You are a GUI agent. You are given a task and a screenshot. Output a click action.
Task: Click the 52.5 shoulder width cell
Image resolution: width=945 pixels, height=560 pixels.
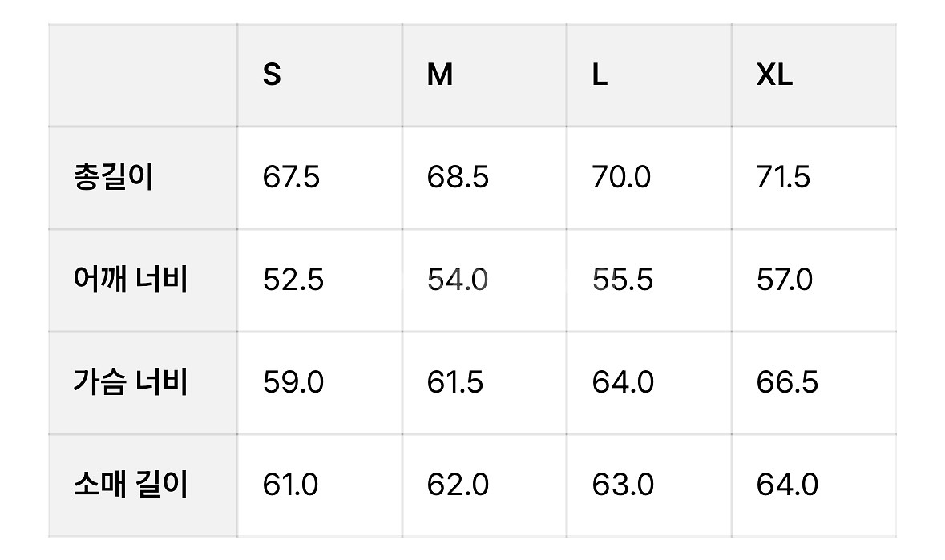coord(293,280)
